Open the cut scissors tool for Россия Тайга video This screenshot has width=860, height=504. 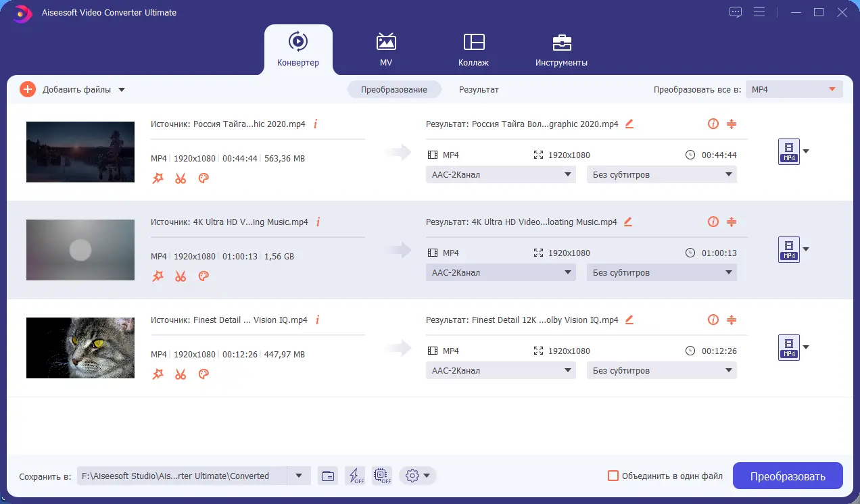coord(181,178)
